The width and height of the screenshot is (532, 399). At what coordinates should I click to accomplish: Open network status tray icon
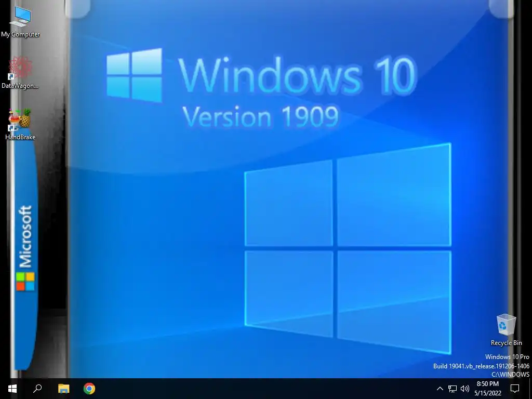click(453, 389)
